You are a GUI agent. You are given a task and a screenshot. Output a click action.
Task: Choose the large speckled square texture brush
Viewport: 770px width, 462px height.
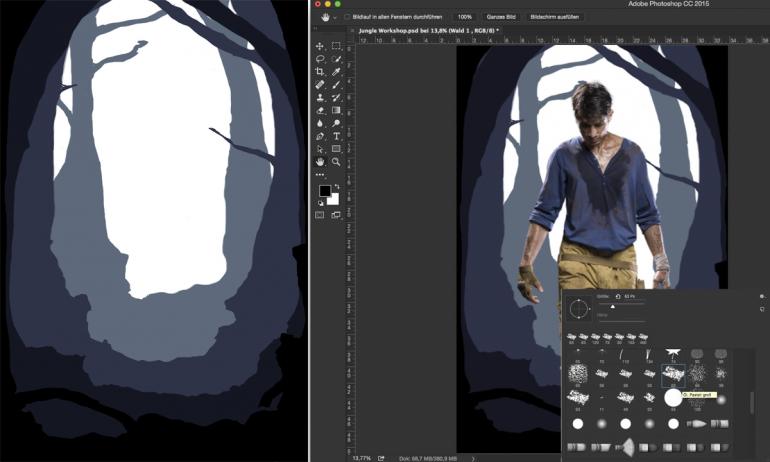coord(578,374)
